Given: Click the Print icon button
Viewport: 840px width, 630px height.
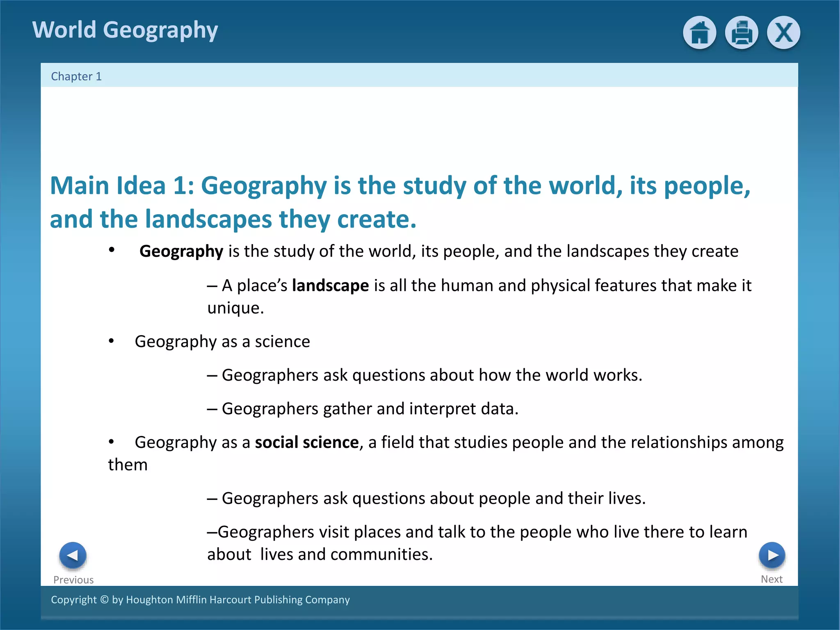Looking at the screenshot, I should pyautogui.click(x=741, y=33).
